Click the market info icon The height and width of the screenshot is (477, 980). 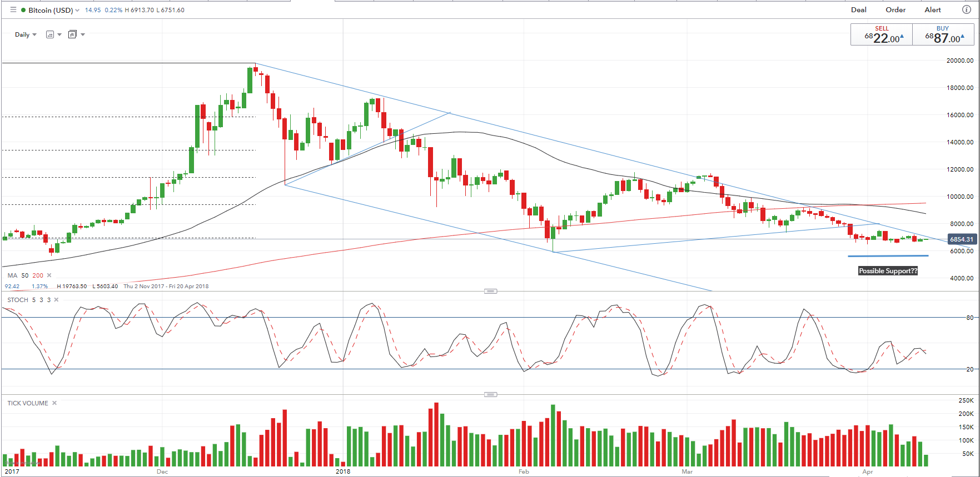coord(967,9)
